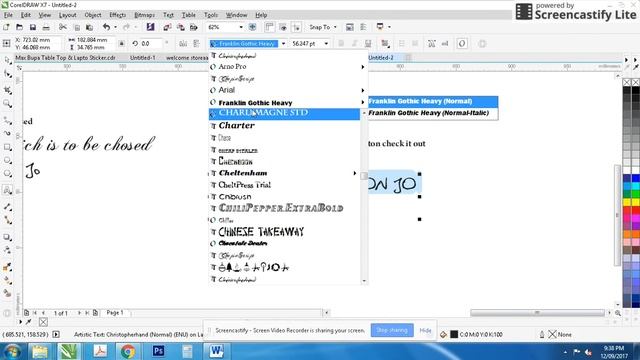The image size is (640, 360).
Task: Open the font name dropdown arrow
Action: tap(283, 44)
